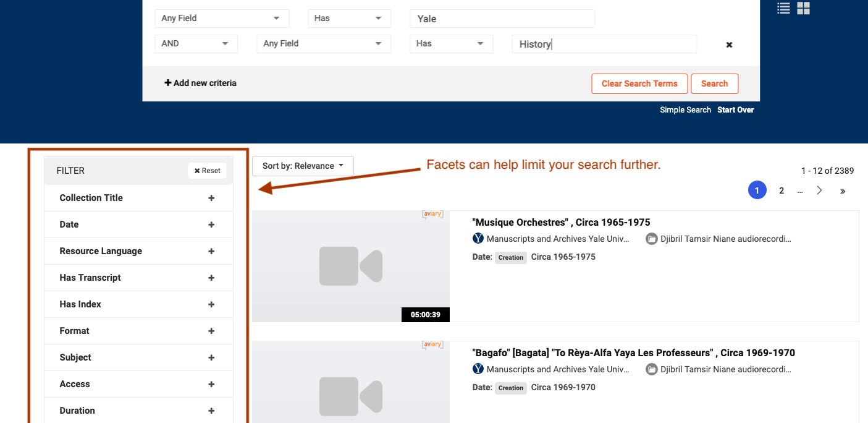Click Clear Search Terms button
Viewport: 868px width, 423px height.
[x=639, y=83]
